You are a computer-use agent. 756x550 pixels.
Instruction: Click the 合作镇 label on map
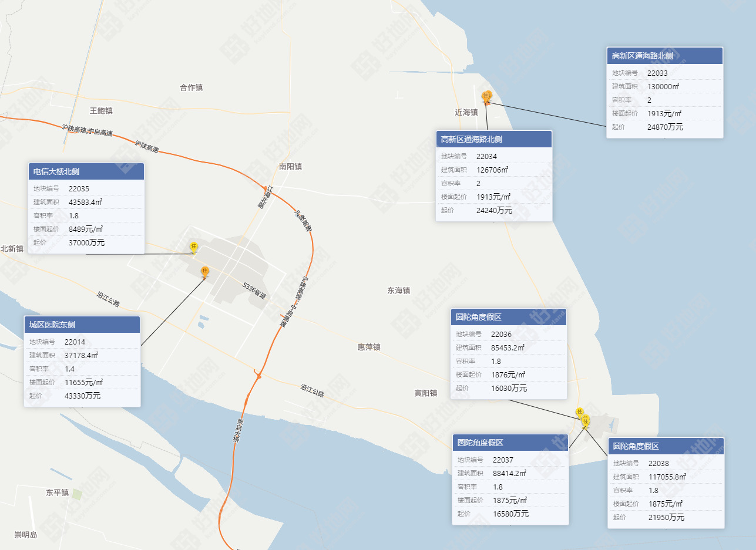191,87
